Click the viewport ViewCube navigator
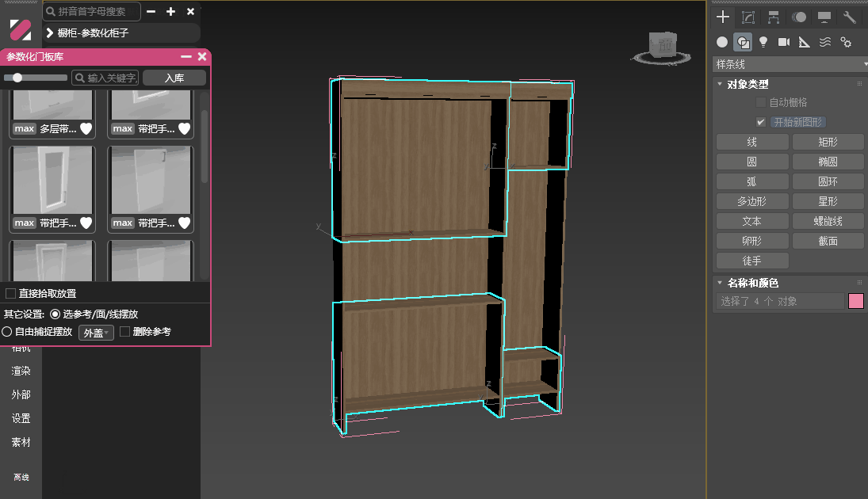Image resolution: width=868 pixels, height=499 pixels. pos(661,48)
